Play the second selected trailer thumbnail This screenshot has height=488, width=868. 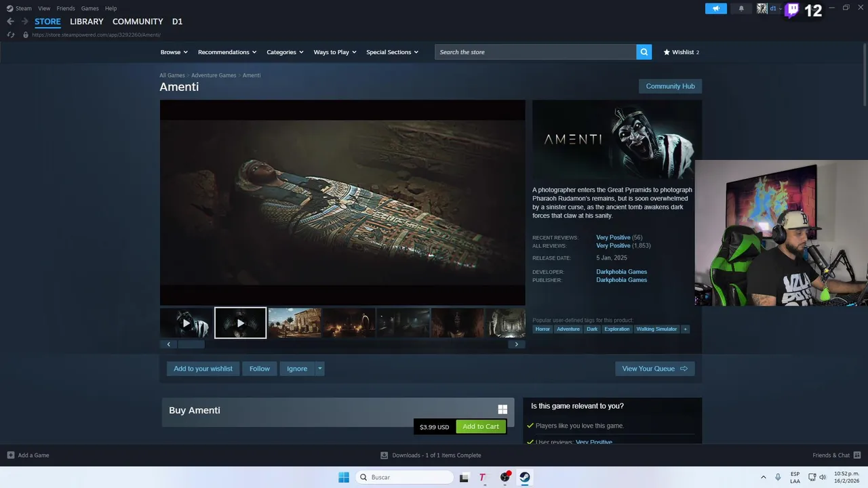pos(241,323)
